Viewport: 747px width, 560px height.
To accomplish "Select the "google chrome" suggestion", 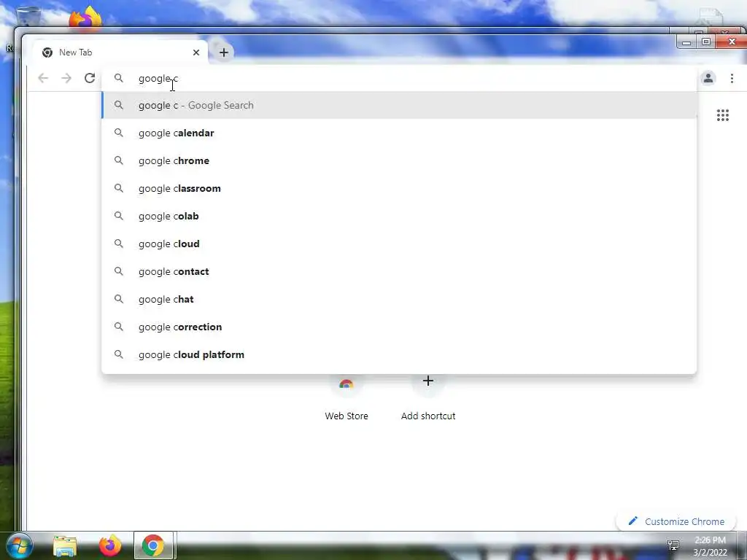I will [399, 160].
